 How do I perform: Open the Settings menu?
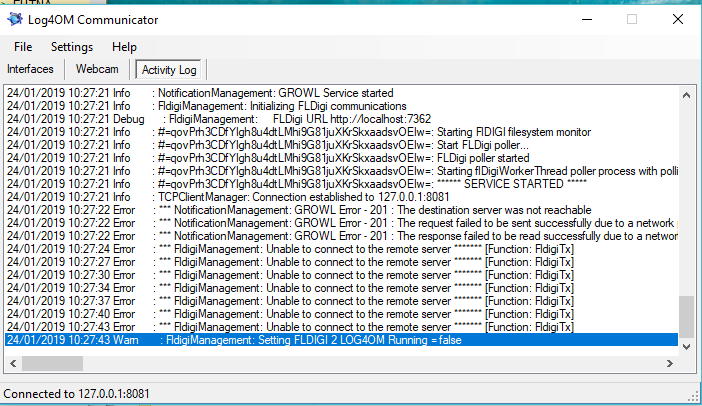pos(72,47)
